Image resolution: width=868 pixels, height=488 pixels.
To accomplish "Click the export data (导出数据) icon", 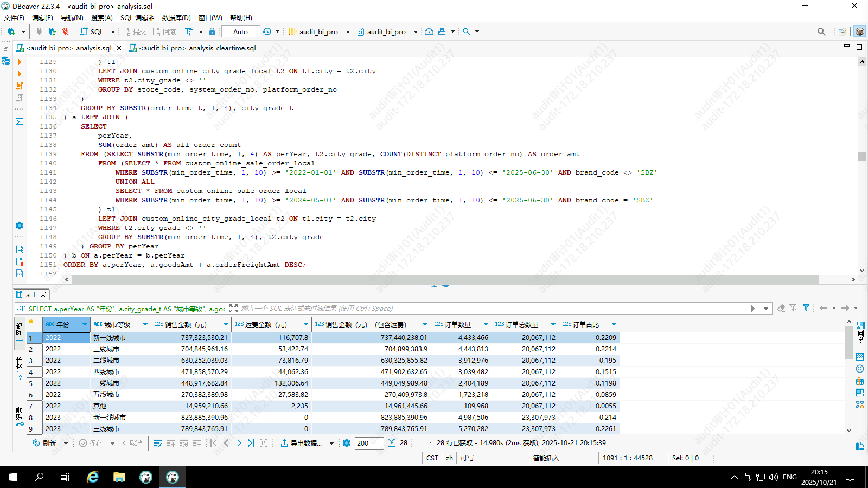I will tap(284, 443).
